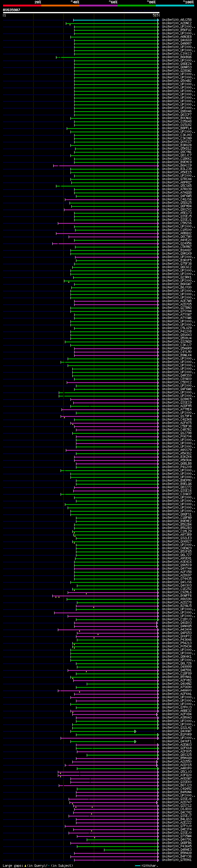Click the purple alignment bar of B6AII9
Viewport: 197px width, 868px height.
coord(106,166)
